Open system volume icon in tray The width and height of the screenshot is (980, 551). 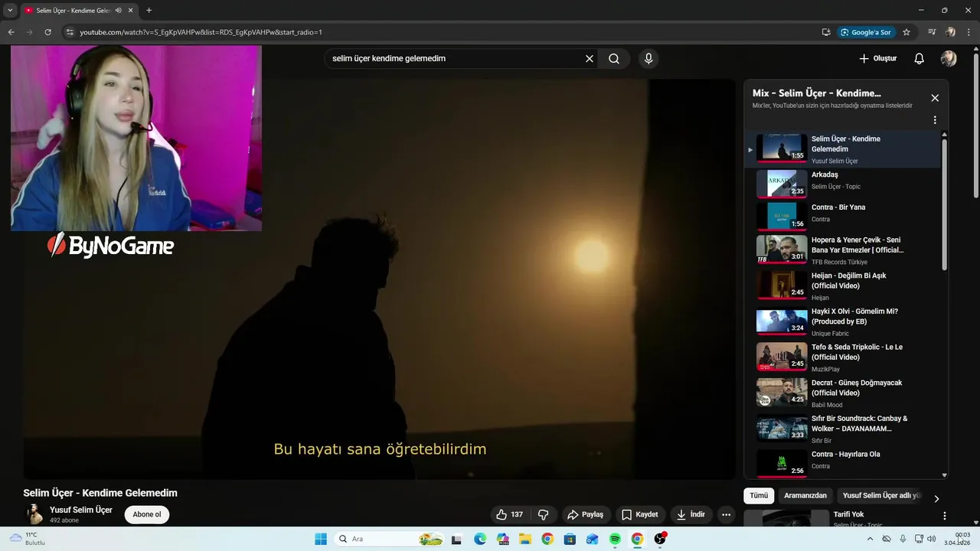pos(931,539)
